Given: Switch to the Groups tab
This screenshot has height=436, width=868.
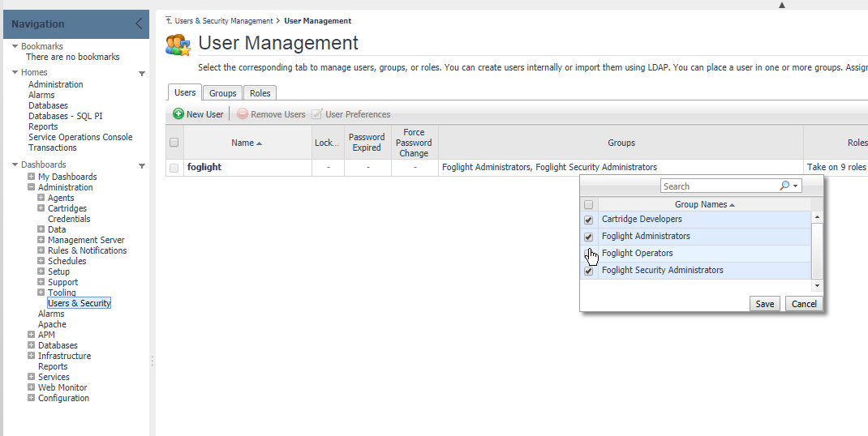Looking at the screenshot, I should pyautogui.click(x=222, y=93).
